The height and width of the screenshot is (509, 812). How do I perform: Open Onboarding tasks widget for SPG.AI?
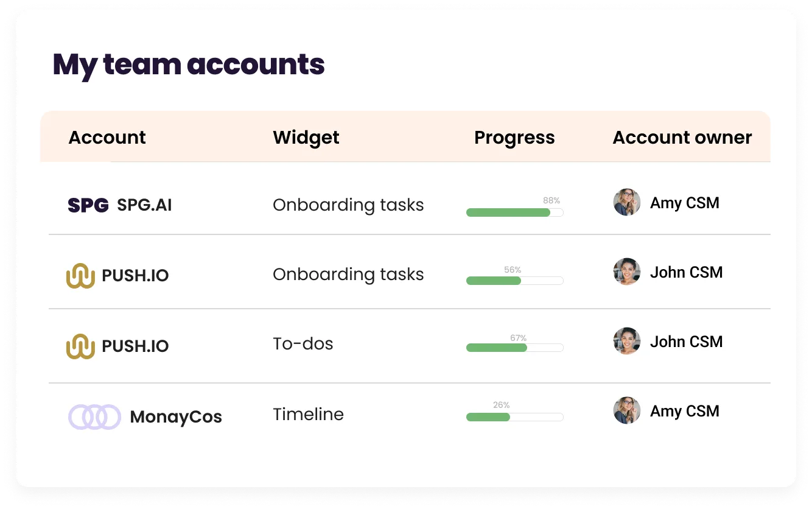[x=348, y=205]
